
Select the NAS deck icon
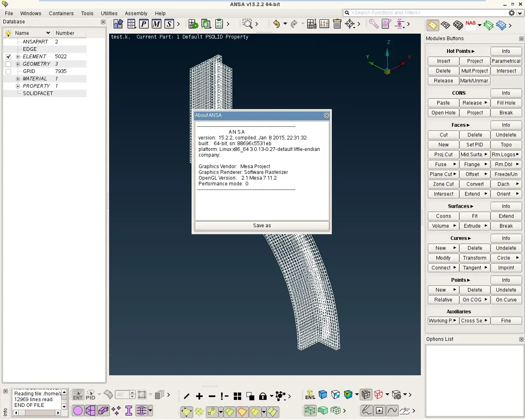point(471,25)
